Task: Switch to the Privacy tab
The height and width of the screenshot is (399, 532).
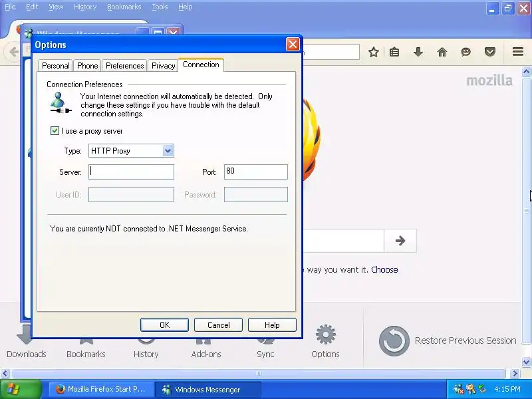Action: coord(163,65)
